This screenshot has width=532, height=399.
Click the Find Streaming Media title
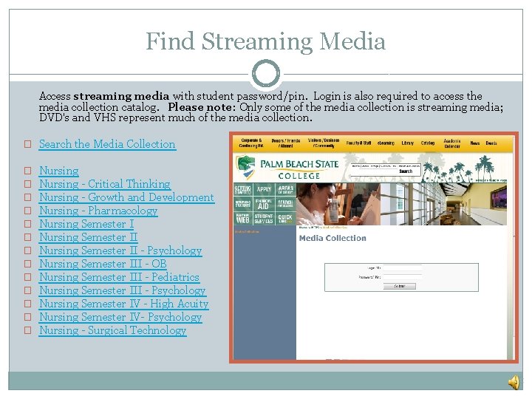266,41
